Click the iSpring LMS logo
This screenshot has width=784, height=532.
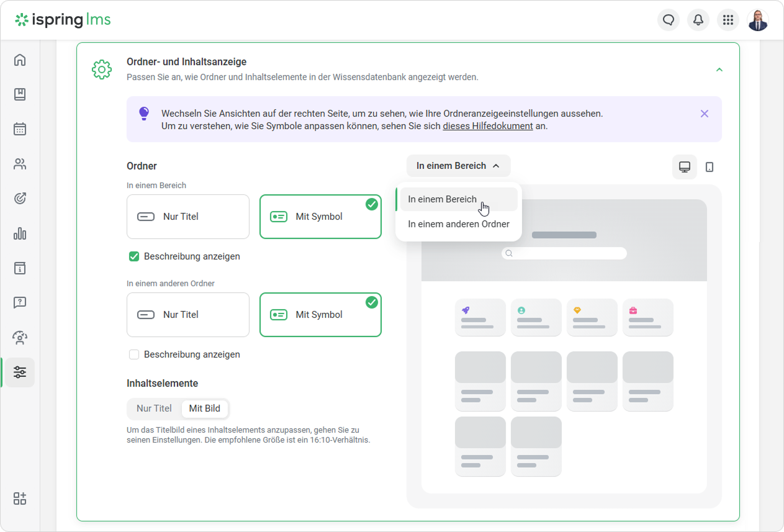pyautogui.click(x=63, y=20)
